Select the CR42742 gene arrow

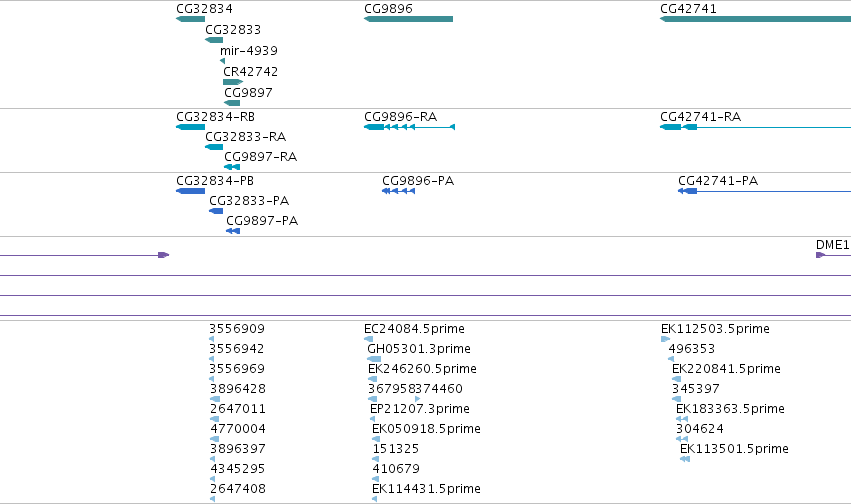(x=233, y=82)
